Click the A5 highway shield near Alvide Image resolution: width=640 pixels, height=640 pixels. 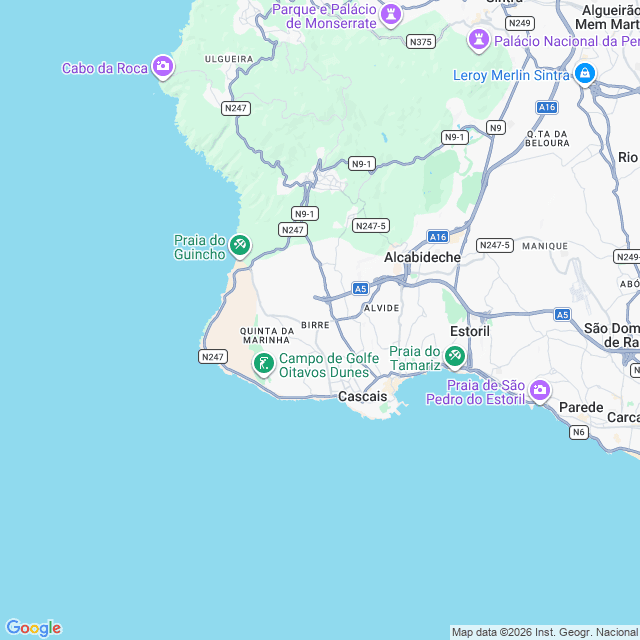click(x=360, y=289)
